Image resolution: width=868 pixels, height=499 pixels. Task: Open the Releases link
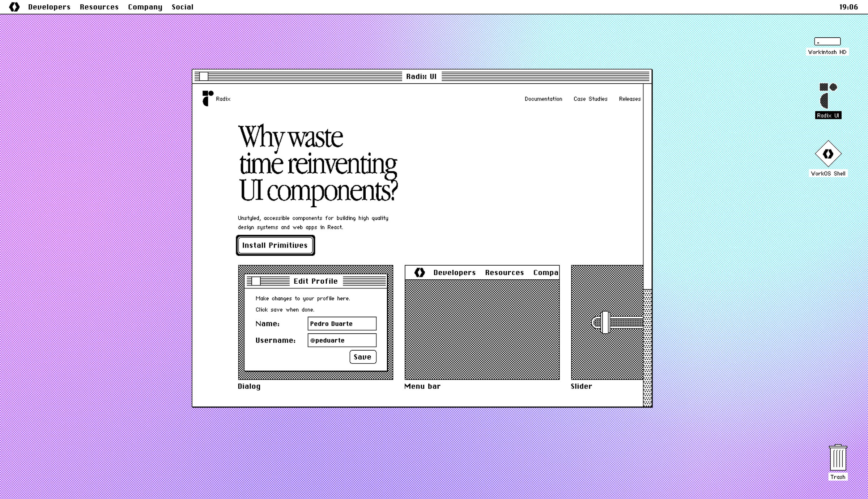[x=630, y=99]
